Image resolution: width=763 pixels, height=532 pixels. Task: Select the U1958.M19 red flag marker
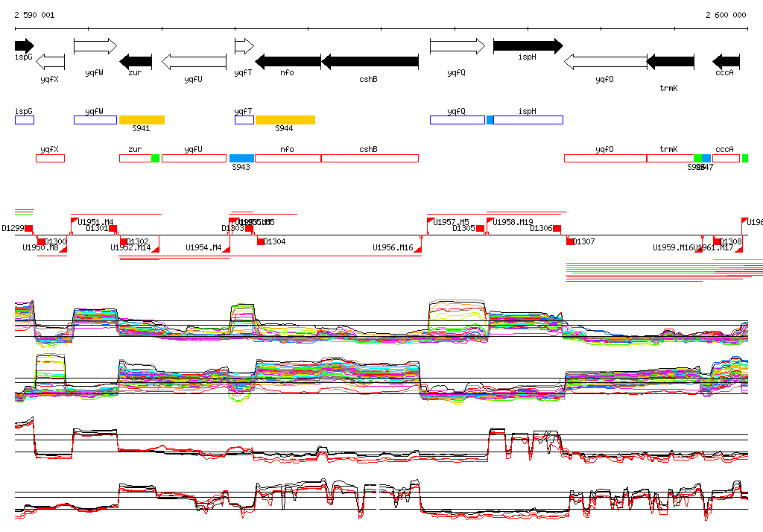490,221
